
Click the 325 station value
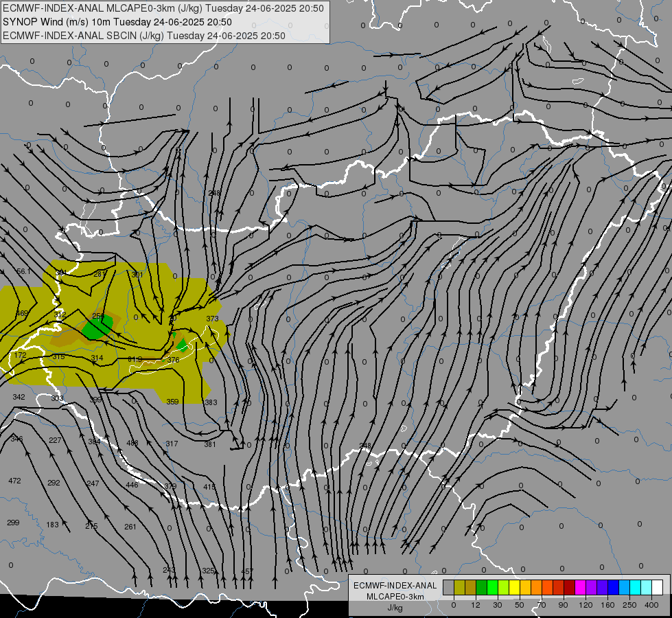pos(208,571)
